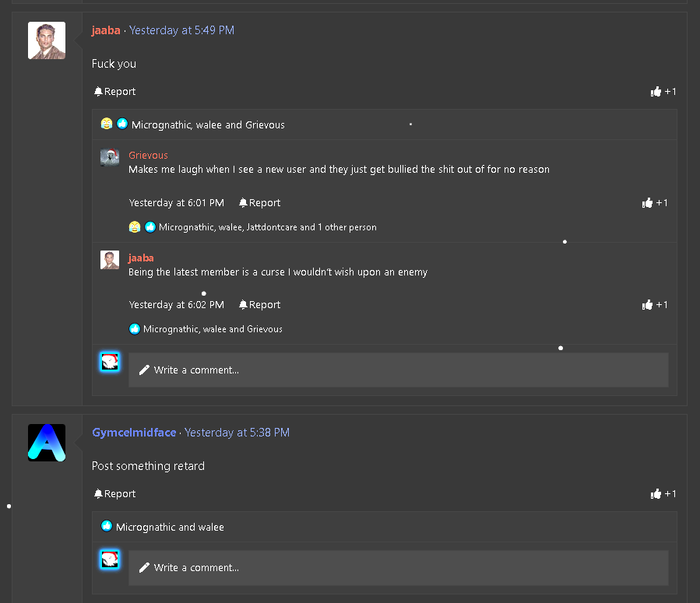Open jaaba's large profile avatar
The width and height of the screenshot is (700, 603).
click(47, 40)
